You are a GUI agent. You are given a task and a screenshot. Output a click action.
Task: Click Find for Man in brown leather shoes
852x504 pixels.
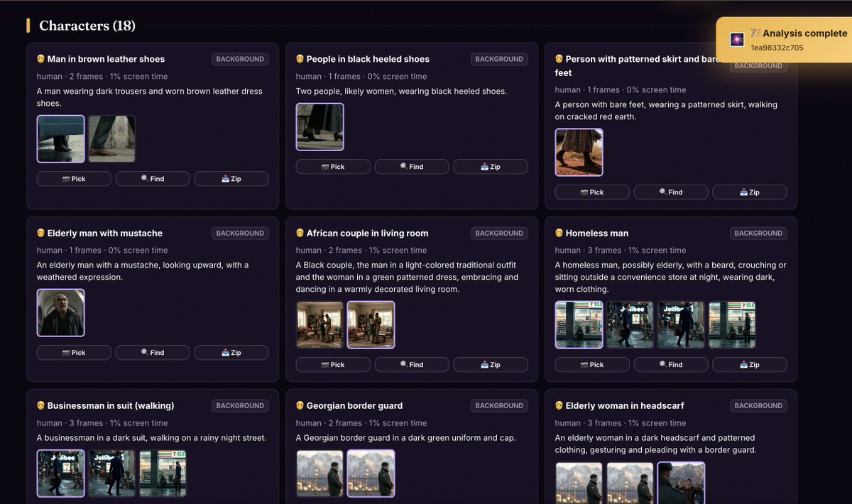pyautogui.click(x=153, y=179)
